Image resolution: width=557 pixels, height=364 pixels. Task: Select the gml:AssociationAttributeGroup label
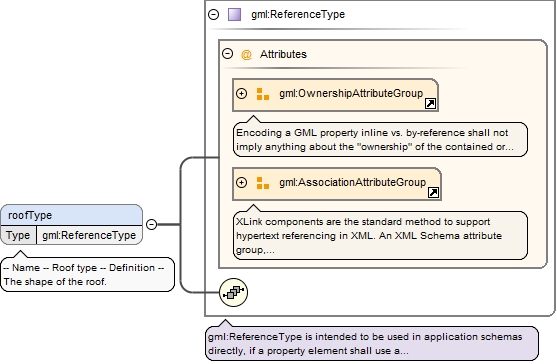[x=352, y=183]
